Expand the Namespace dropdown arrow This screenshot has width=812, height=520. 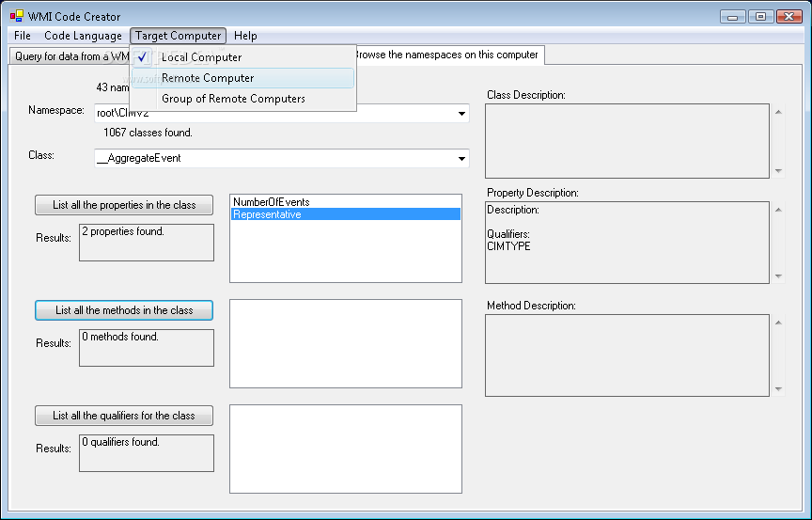(461, 114)
